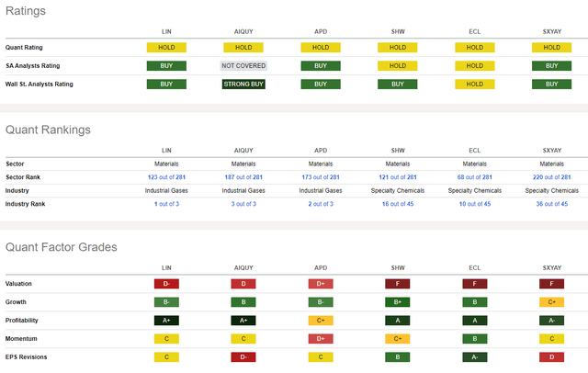Open AIQUY sector rank 187 out of 281
This screenshot has height=373, width=588.
point(243,177)
